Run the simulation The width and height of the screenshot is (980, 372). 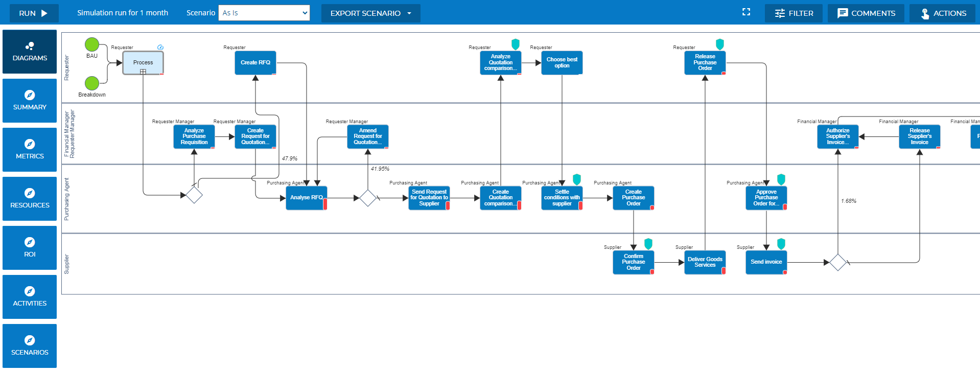[34, 13]
